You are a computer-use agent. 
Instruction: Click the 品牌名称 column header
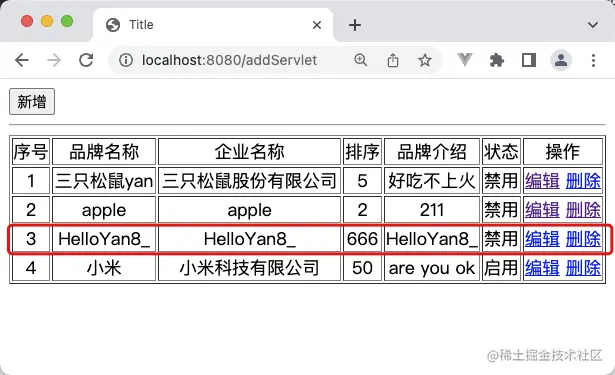(104, 151)
